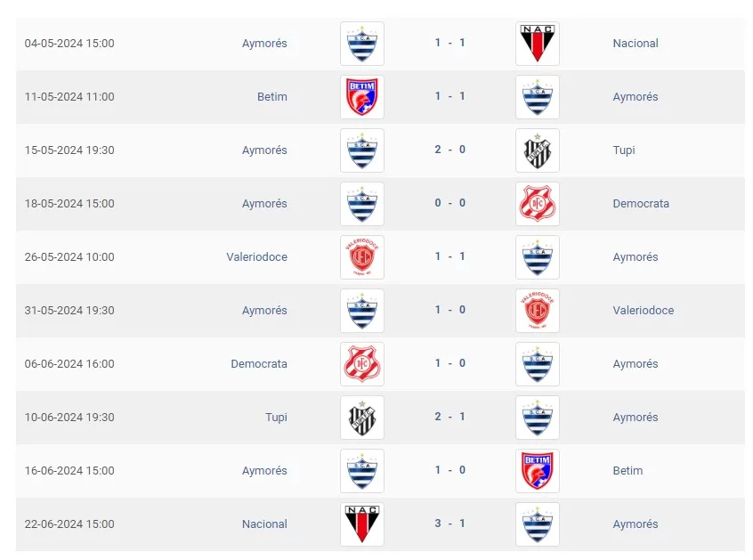Click Nacional badge in the 22-06-2024 match

362,524
